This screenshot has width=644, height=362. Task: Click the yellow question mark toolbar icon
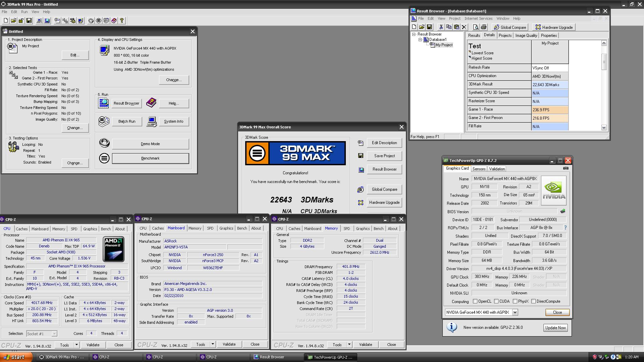point(122,21)
